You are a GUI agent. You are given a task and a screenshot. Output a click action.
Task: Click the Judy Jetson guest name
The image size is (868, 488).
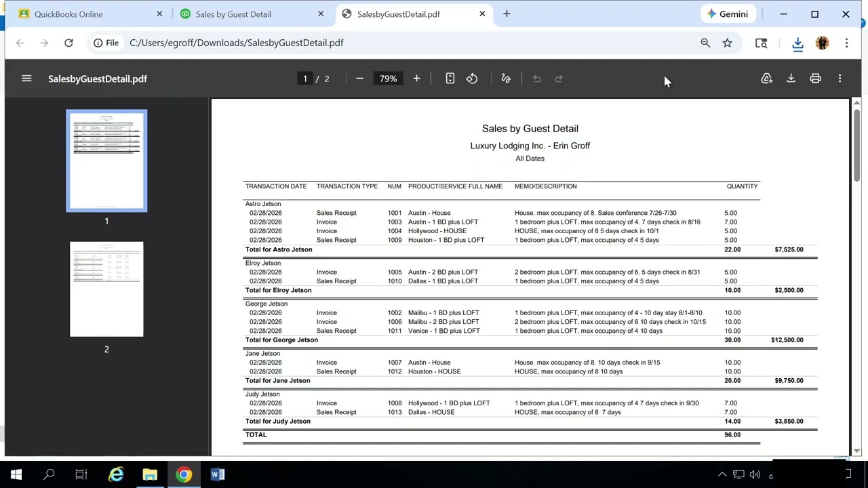262,394
